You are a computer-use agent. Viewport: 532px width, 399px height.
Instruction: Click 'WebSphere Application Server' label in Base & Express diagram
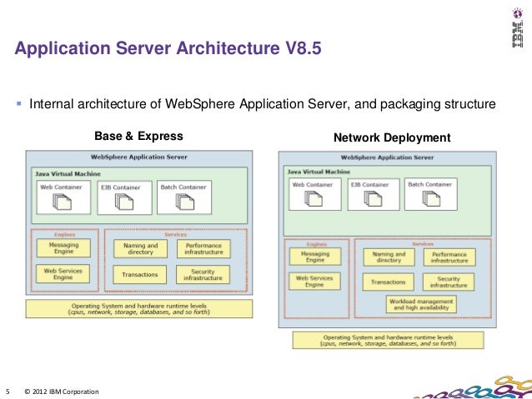pyautogui.click(x=139, y=157)
